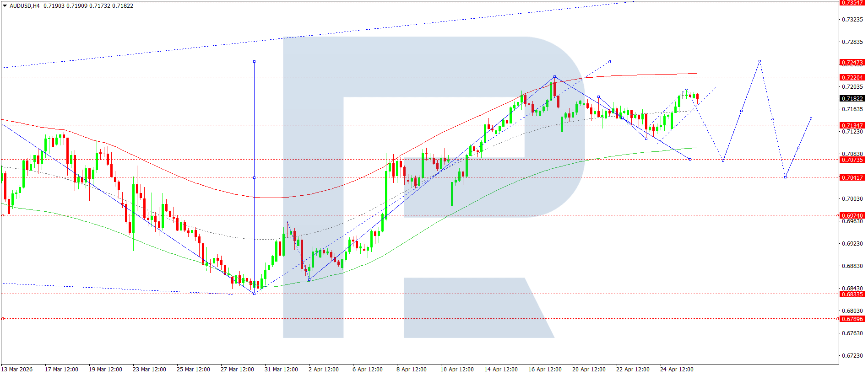Screen dimensions: 868x375
Task: Click the 0.68335 support level label
Action: click(852, 294)
